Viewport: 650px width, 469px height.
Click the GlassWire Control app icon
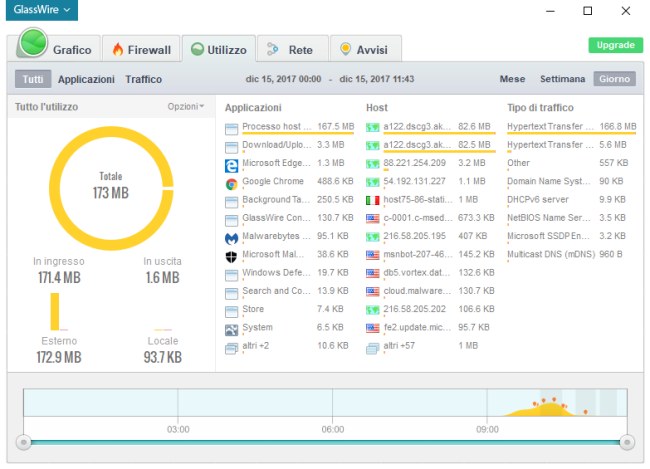231,220
